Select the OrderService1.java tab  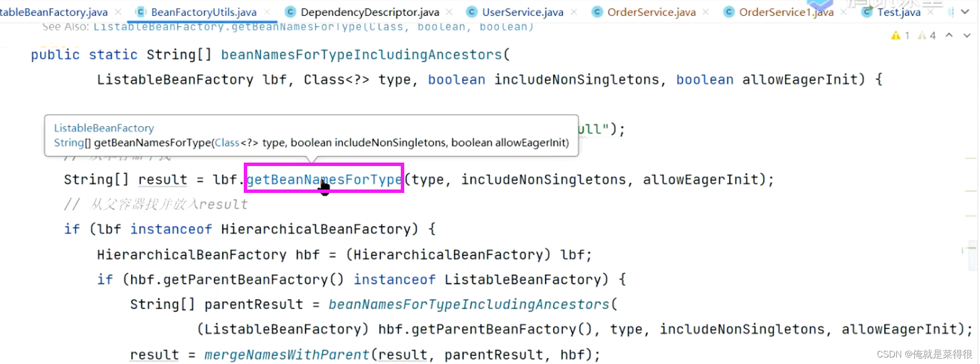786,12
